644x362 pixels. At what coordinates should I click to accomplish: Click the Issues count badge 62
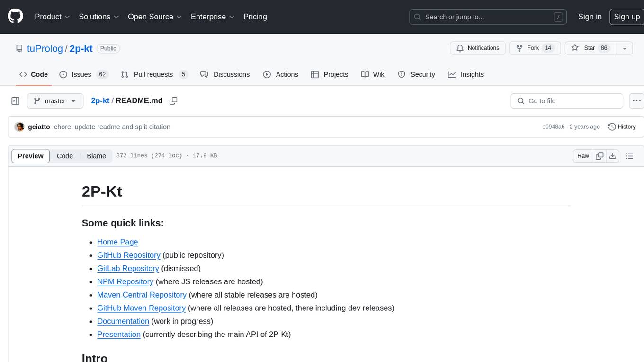[102, 74]
